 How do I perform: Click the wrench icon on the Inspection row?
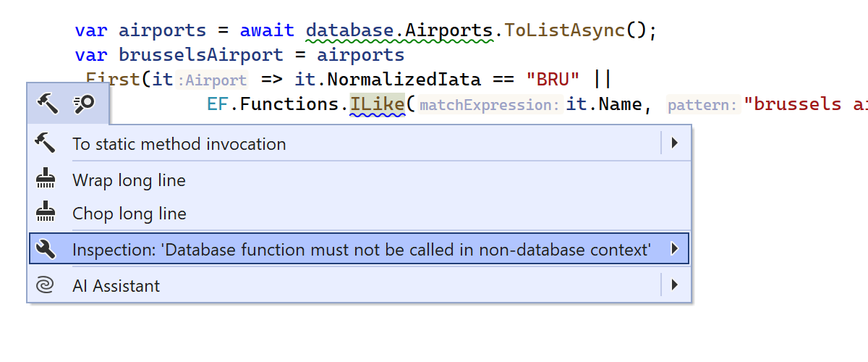pyautogui.click(x=45, y=250)
